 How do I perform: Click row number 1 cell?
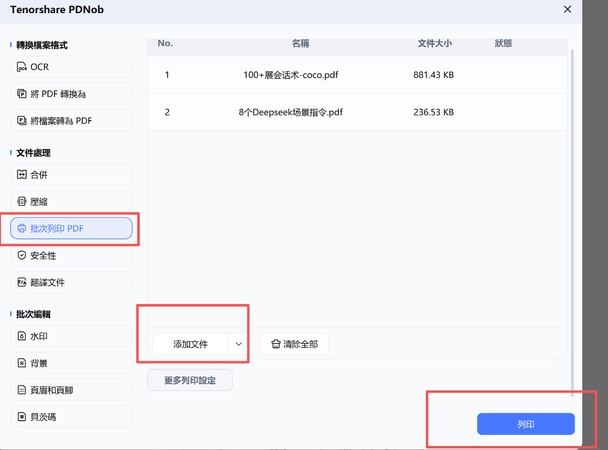coord(167,75)
